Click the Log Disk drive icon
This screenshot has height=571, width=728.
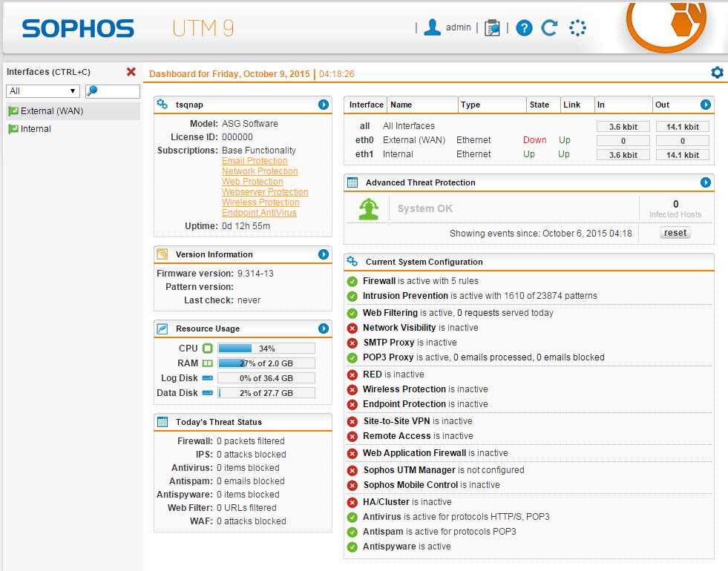click(x=208, y=378)
